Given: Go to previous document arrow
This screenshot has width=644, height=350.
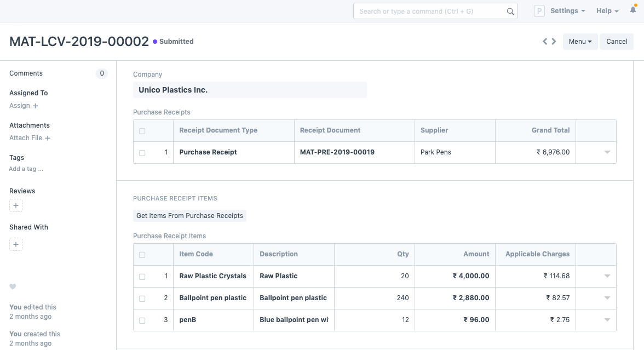Looking at the screenshot, I should coord(545,42).
